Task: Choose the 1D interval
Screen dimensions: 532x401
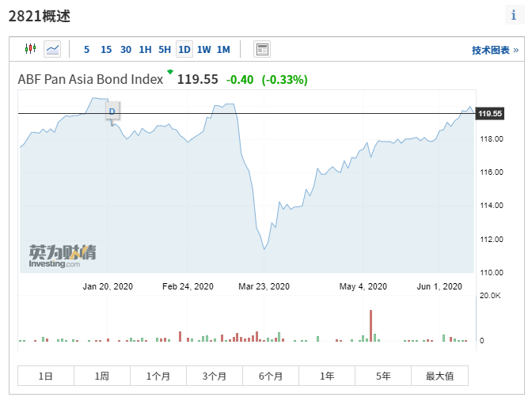Action: pos(184,49)
